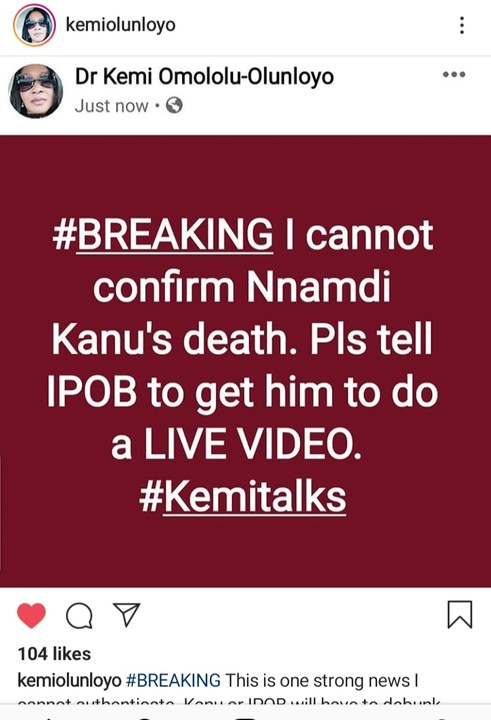Open kemiolunloyo username in header
Viewport: 491px width, 720px height.
click(121, 24)
